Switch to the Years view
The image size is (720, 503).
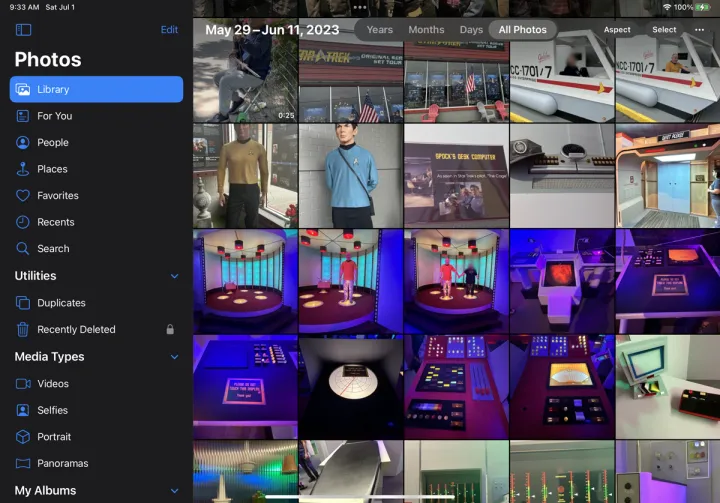pos(380,30)
